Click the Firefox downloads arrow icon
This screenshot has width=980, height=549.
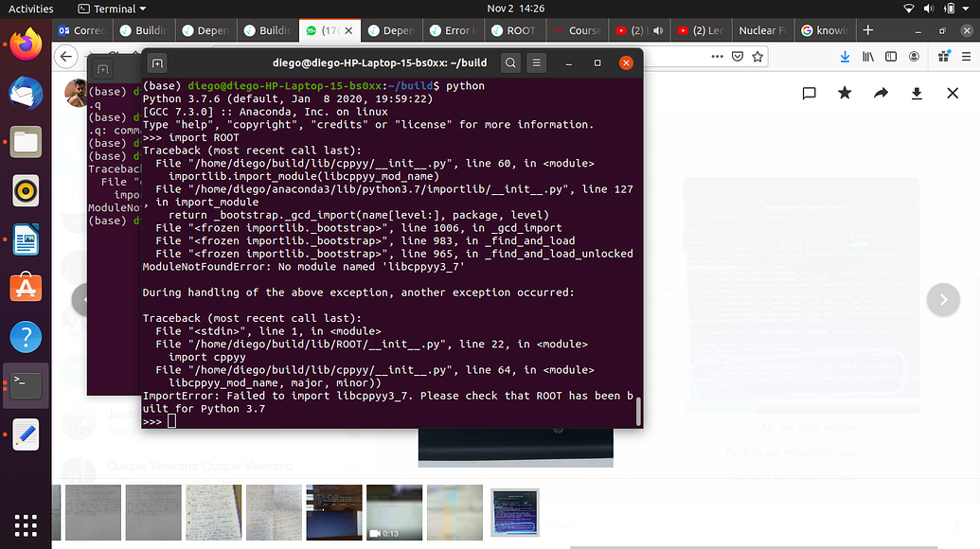click(846, 56)
